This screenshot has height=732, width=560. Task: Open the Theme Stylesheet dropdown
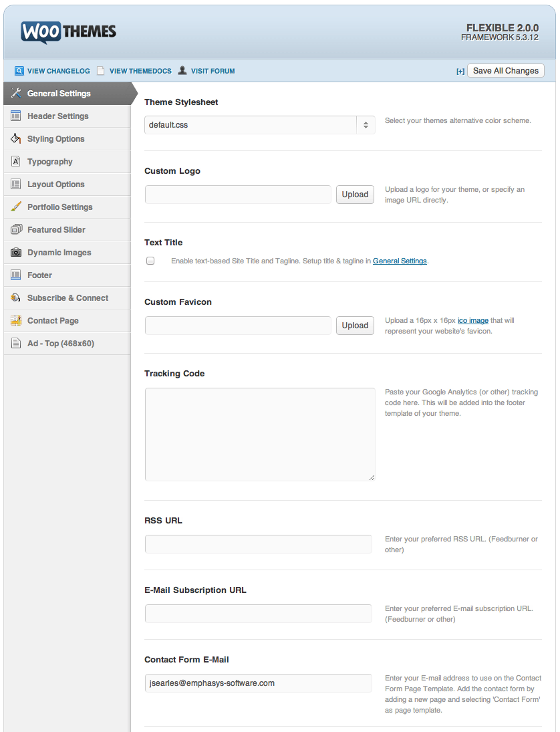[x=259, y=125]
